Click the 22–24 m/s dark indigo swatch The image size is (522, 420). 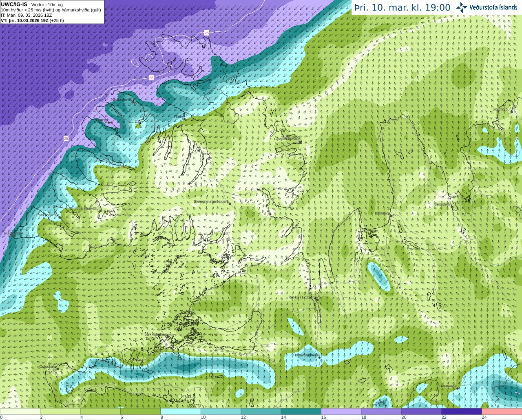pos(462,411)
